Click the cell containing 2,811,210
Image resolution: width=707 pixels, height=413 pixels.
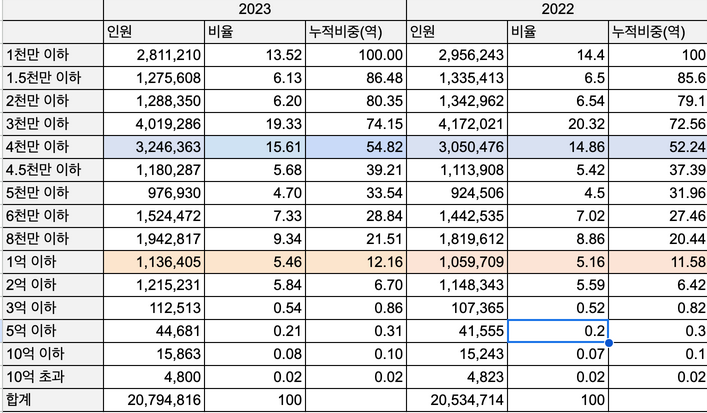tap(154, 55)
